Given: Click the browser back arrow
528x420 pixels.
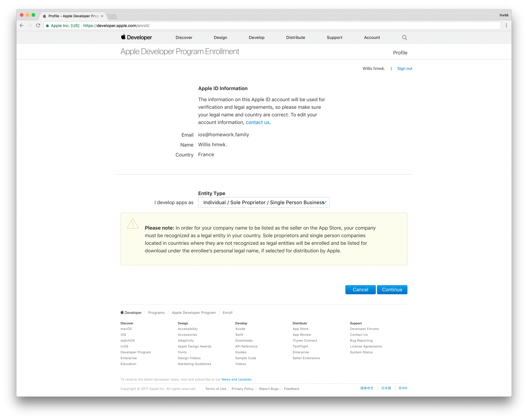Looking at the screenshot, I should pos(22,26).
